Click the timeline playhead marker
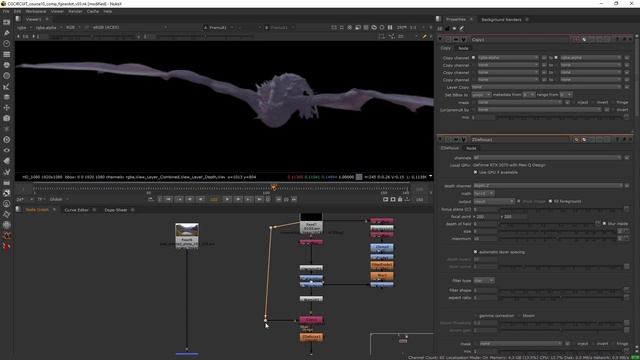This screenshot has height=360, width=640. [x=274, y=188]
